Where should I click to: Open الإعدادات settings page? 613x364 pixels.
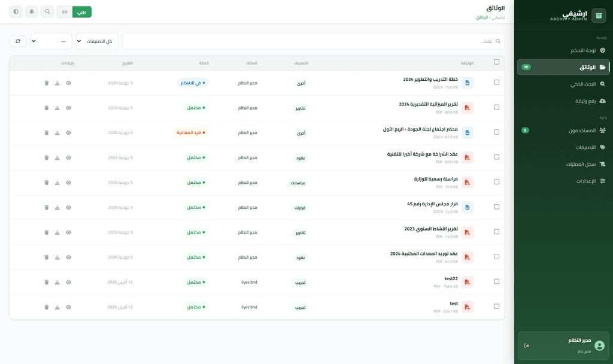click(563, 181)
